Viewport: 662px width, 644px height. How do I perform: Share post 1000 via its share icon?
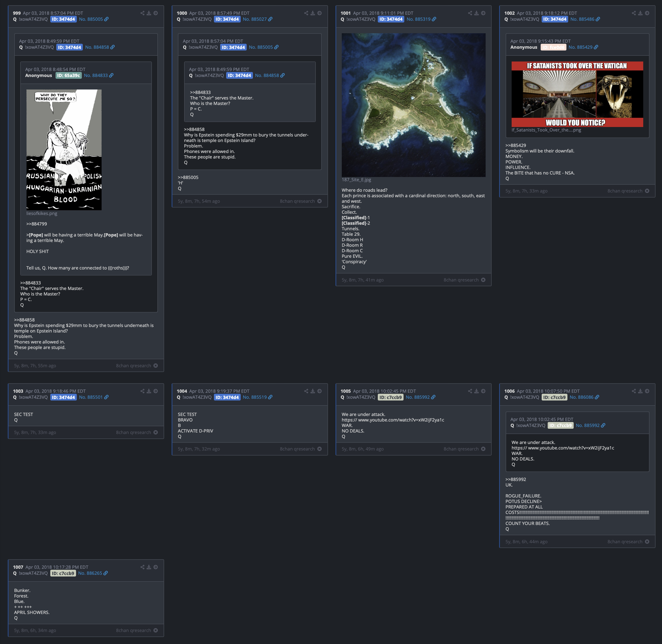pos(306,13)
